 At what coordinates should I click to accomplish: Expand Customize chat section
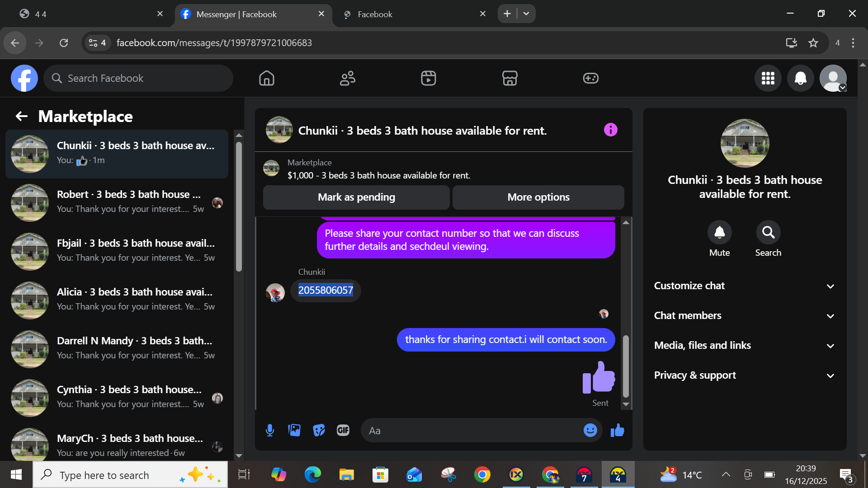[x=745, y=286]
